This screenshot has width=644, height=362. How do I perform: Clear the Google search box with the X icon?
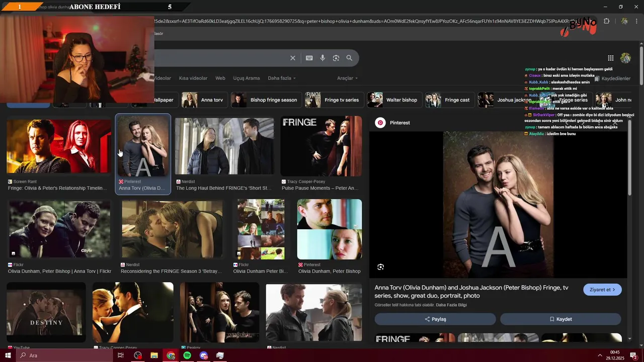tap(293, 58)
